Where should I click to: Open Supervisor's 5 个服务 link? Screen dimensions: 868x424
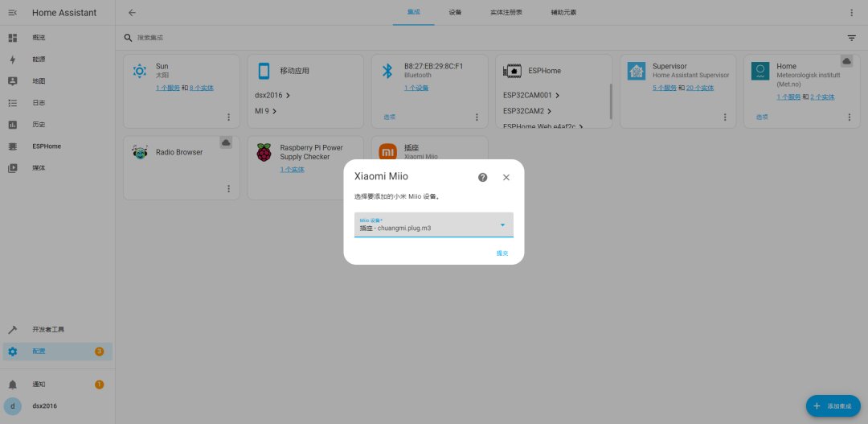pyautogui.click(x=665, y=89)
